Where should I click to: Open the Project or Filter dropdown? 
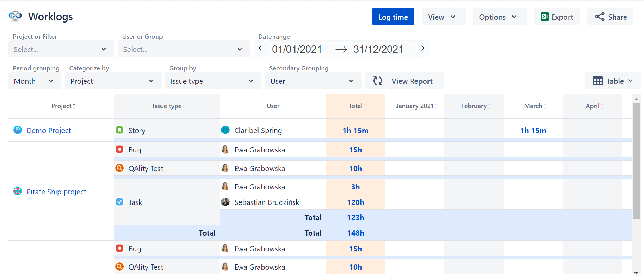coord(61,49)
